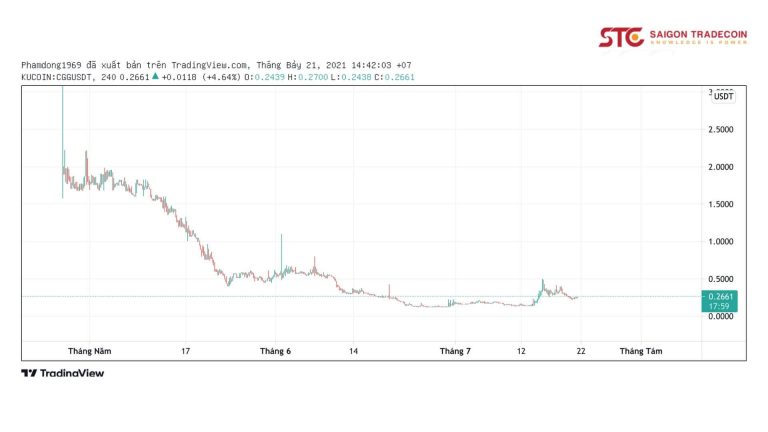Click the 17 date label on time axis
Image resolution: width=768 pixels, height=432 pixels.
click(x=186, y=351)
